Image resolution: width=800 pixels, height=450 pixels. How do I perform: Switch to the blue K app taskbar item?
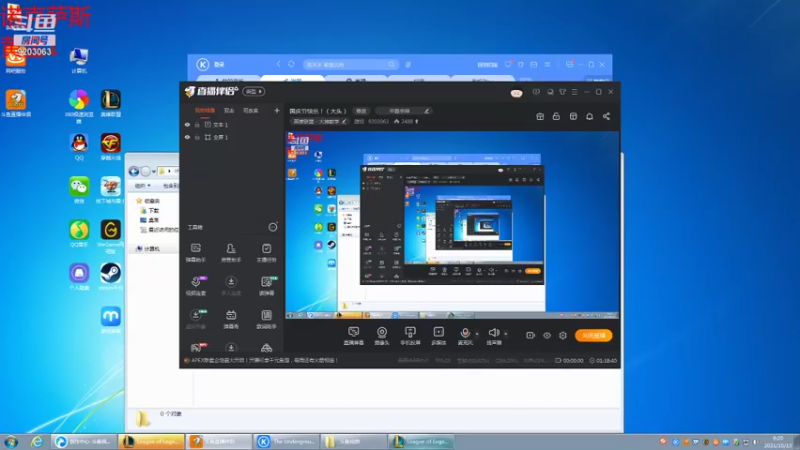coord(286,442)
